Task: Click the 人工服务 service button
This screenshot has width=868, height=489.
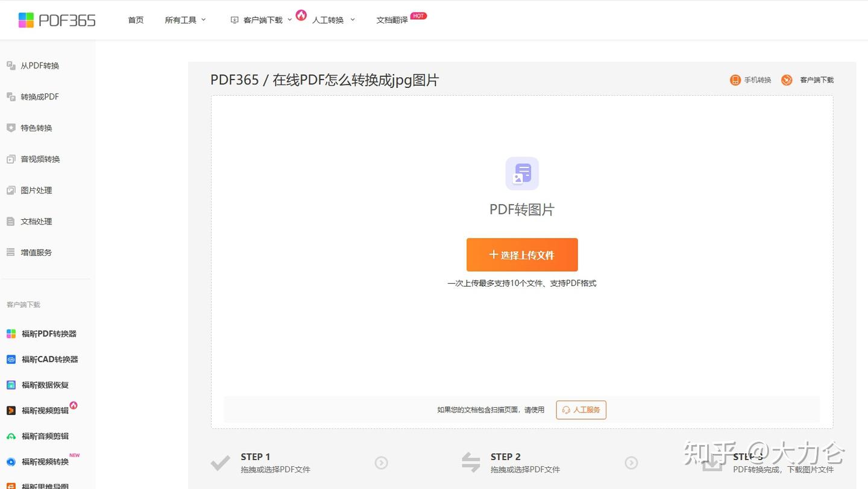Action: pyautogui.click(x=580, y=410)
